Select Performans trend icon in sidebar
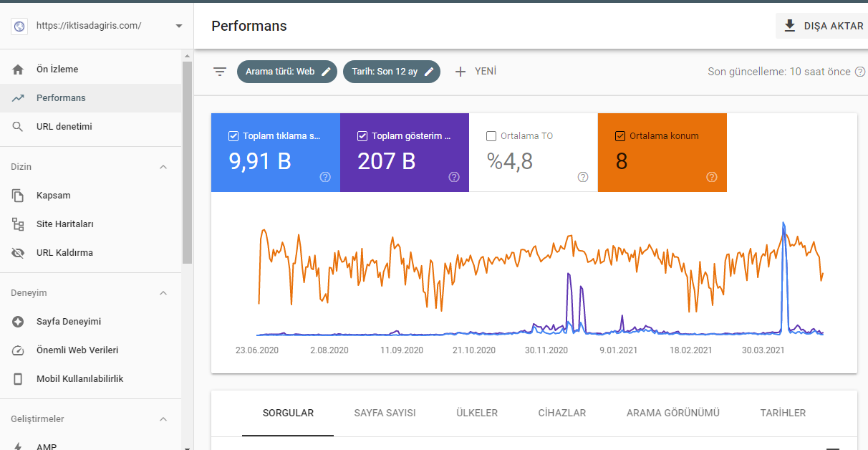This screenshot has width=868, height=450. (x=19, y=98)
